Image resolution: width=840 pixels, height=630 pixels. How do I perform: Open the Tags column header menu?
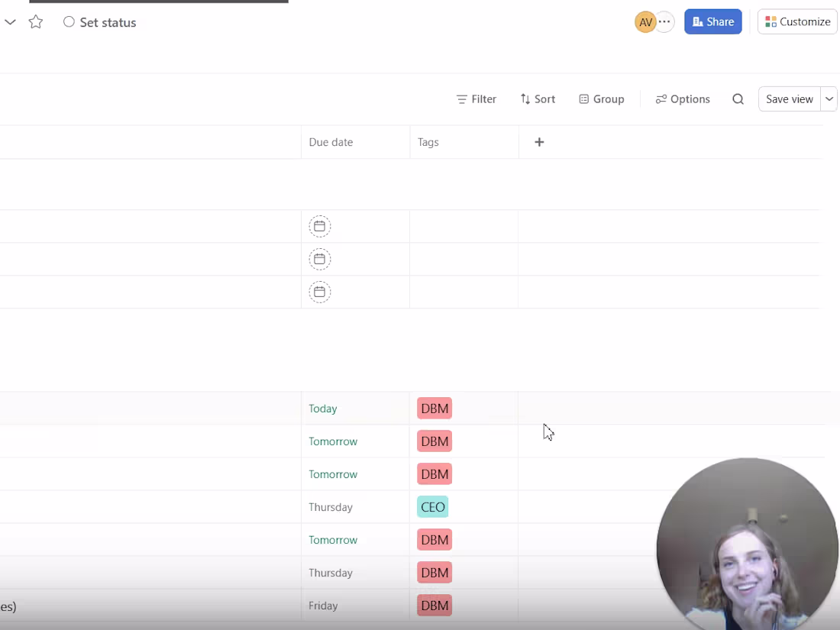pos(428,142)
